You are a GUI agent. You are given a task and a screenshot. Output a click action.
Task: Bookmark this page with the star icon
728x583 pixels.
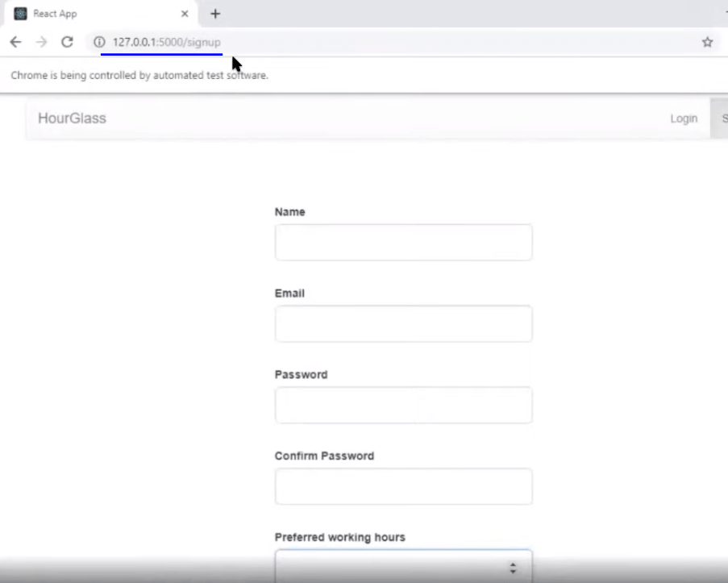click(707, 42)
